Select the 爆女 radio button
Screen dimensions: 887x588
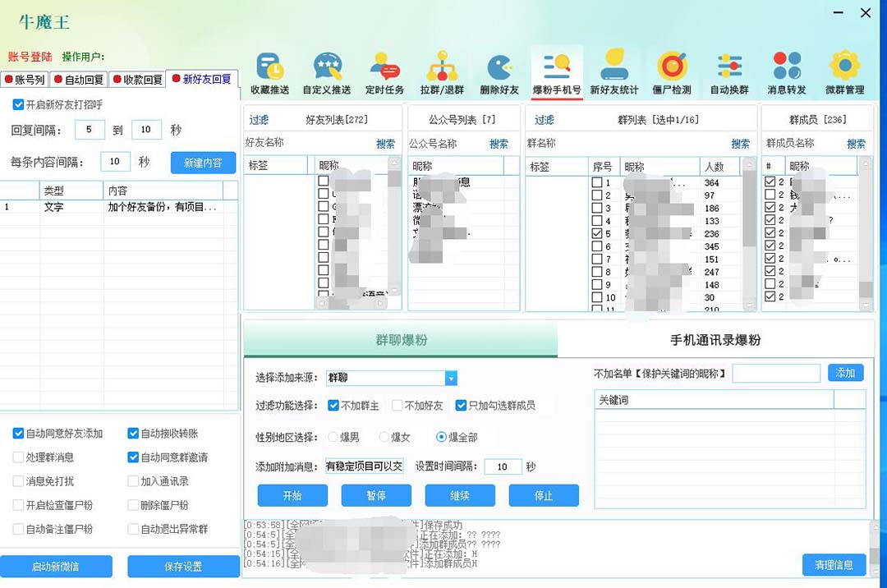384,438
